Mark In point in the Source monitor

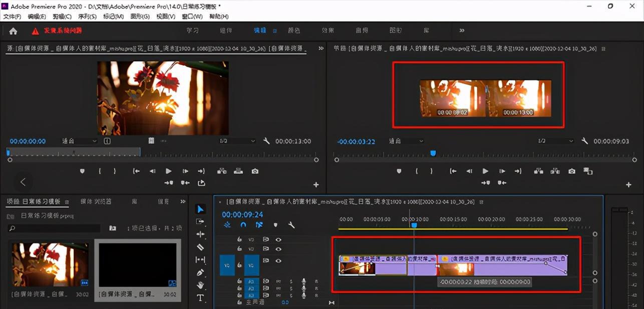coord(100,171)
